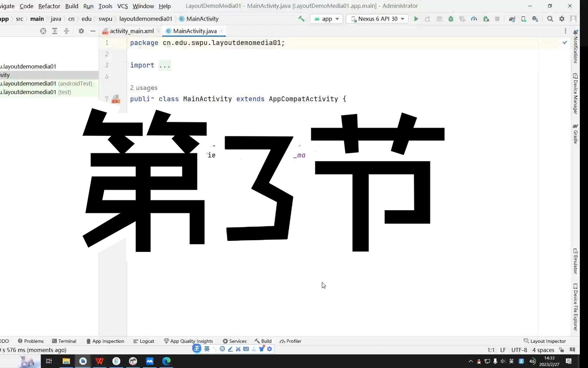588x368 pixels.
Task: Open the SDK Manager icon
Action: 535,19
